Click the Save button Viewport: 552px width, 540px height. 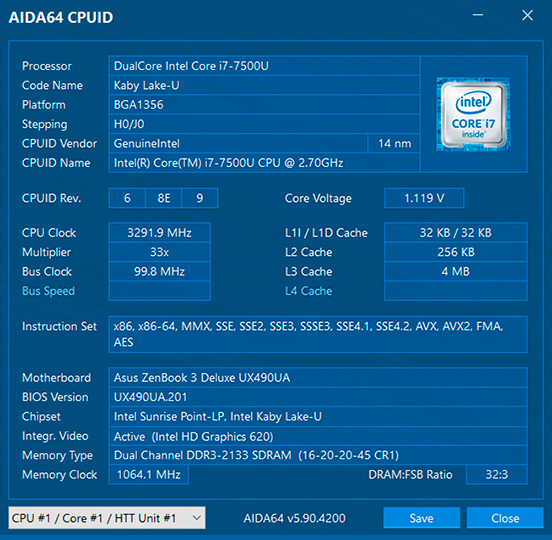pos(421,518)
